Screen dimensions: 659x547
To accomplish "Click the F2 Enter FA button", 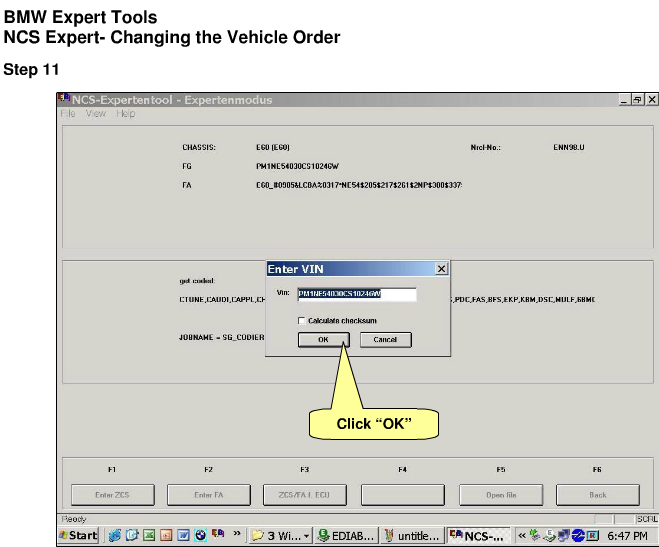I will point(209,495).
